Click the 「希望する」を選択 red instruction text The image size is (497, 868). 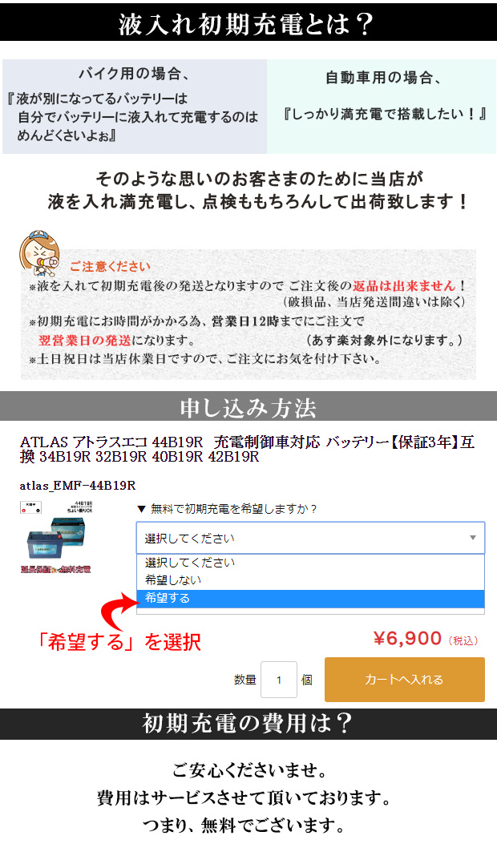tap(118, 642)
